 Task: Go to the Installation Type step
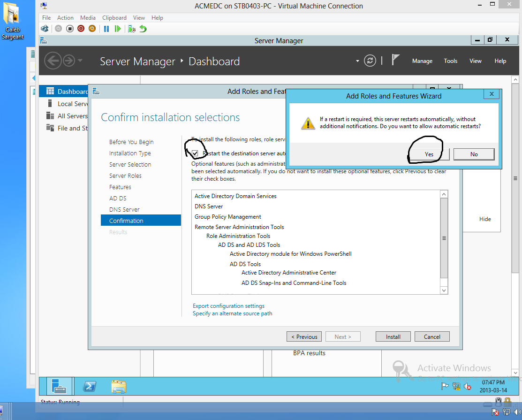pos(130,153)
